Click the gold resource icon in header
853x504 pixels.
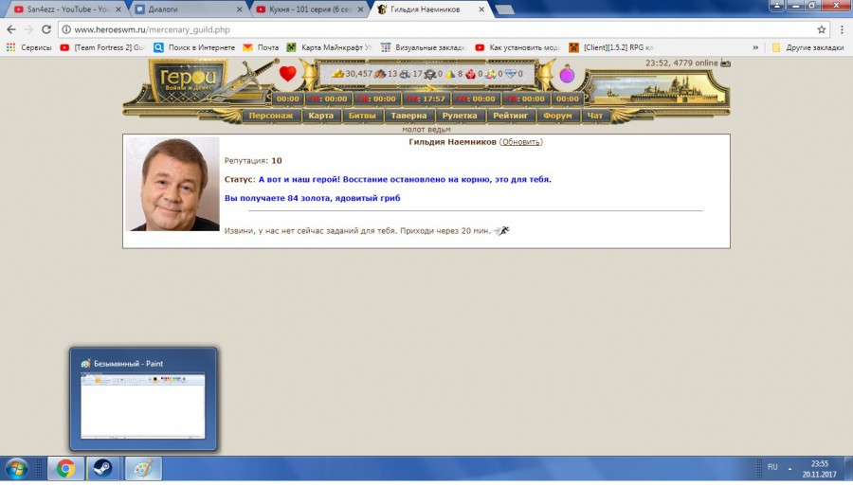337,73
